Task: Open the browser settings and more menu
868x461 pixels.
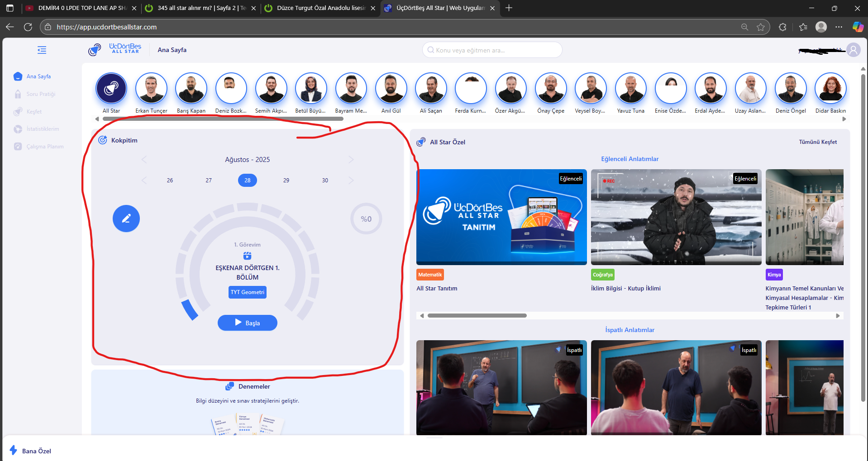Action: pyautogui.click(x=839, y=27)
